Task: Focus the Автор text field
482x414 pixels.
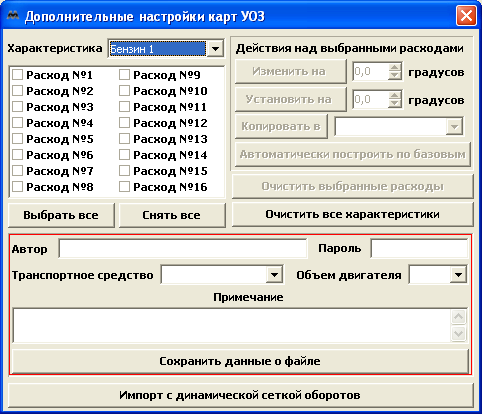Action: click(182, 249)
